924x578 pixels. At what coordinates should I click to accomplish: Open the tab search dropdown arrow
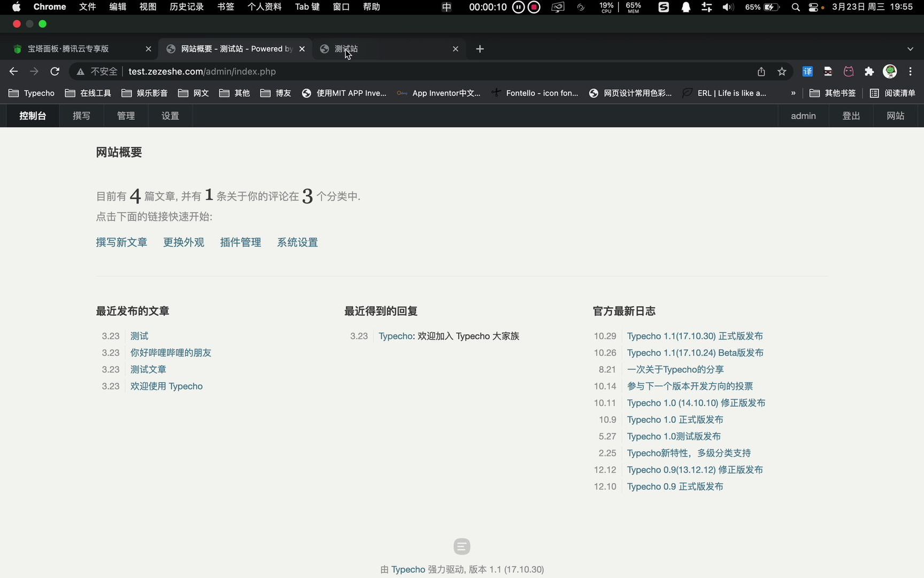[910, 49]
